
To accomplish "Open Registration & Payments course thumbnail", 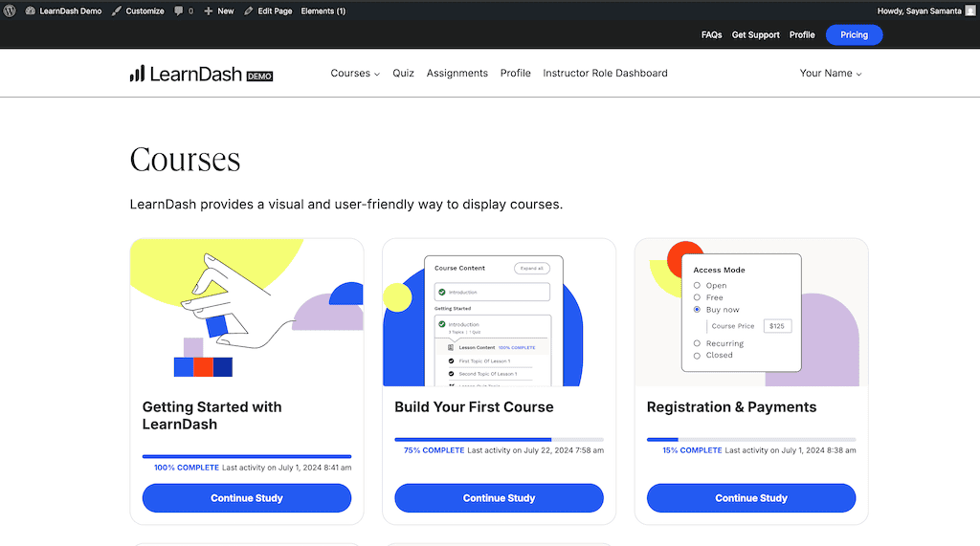I will 751,313.
